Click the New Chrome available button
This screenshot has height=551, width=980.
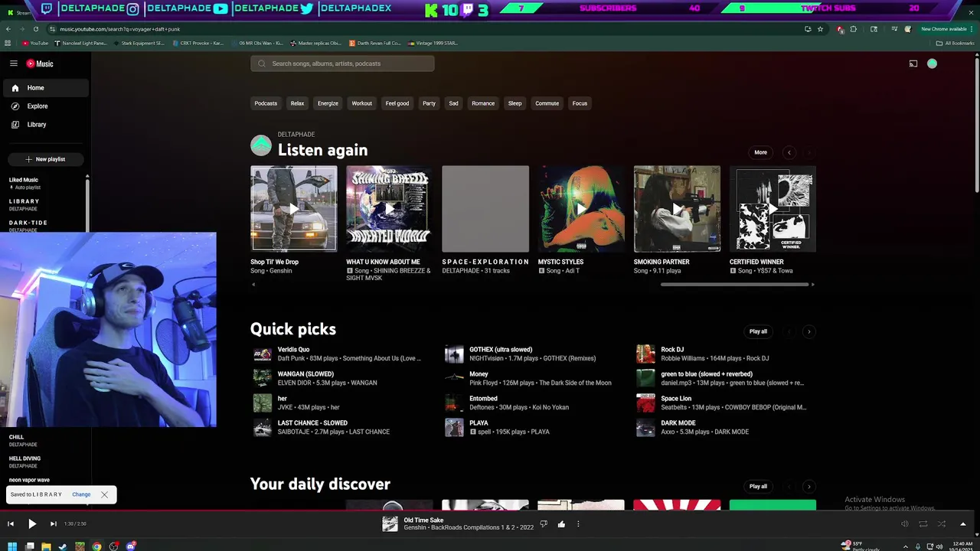coord(946,29)
